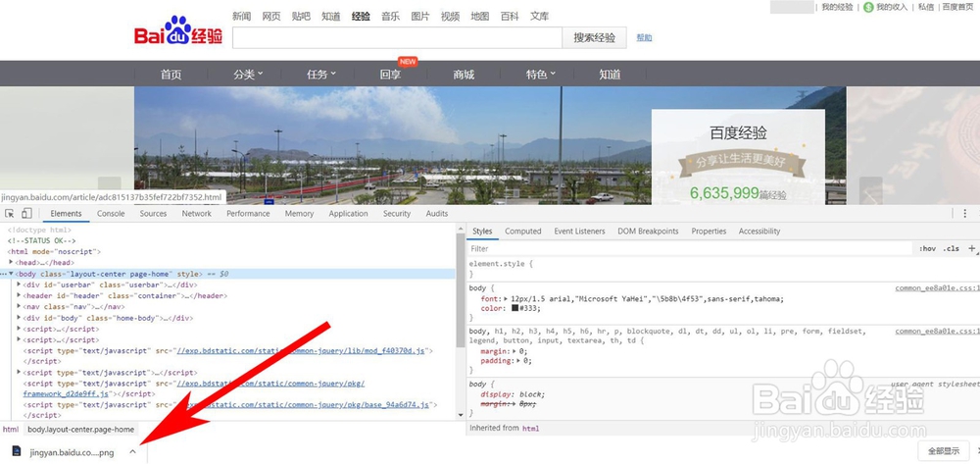Click the #333 color swatch
This screenshot has height=464, width=980.
[x=515, y=308]
